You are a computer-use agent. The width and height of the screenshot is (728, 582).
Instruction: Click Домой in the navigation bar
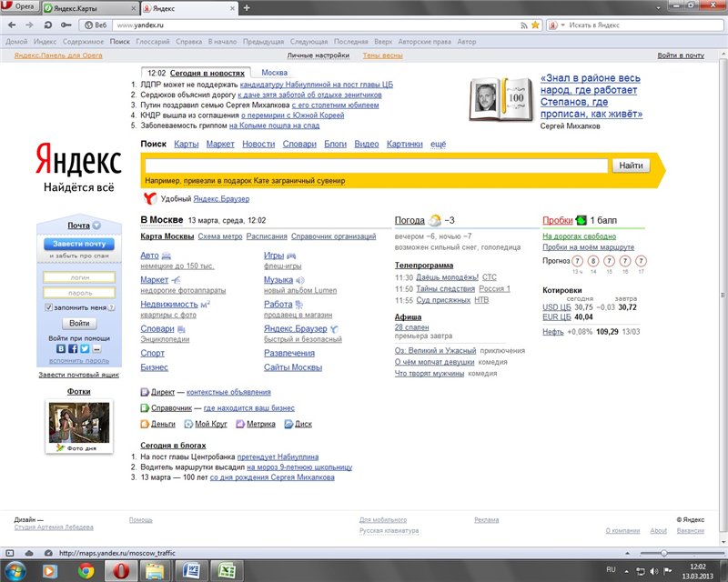tap(16, 41)
